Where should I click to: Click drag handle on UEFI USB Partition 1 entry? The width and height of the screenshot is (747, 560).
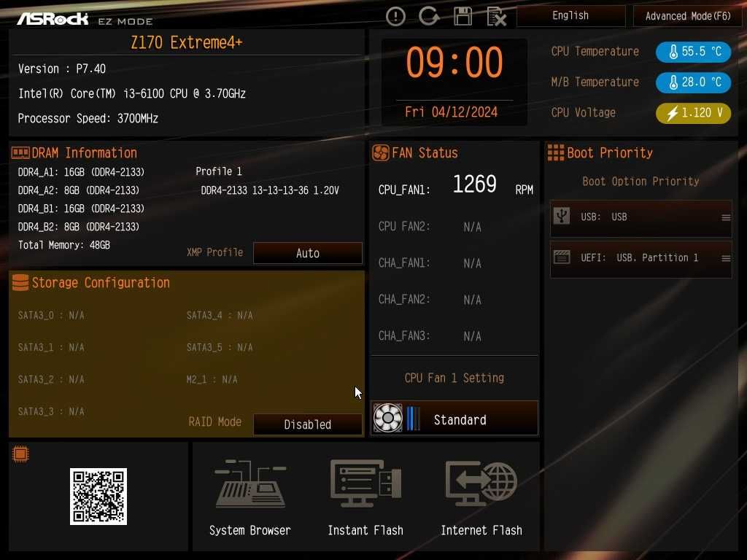(x=726, y=259)
